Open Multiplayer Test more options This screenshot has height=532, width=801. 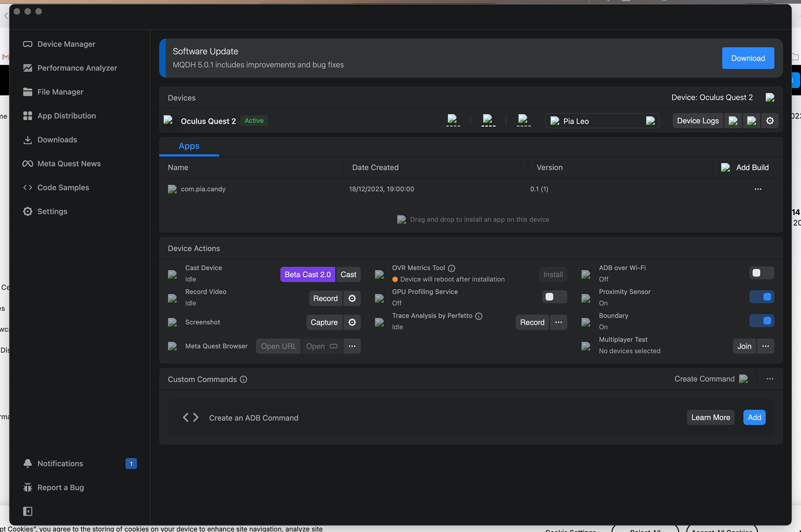pyautogui.click(x=766, y=346)
